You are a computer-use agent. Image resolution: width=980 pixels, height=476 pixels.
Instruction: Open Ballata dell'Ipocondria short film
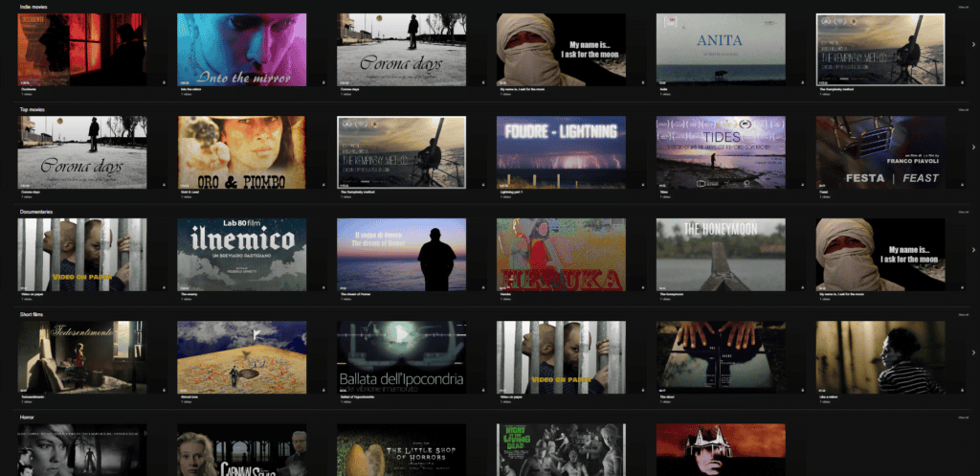coord(401,356)
